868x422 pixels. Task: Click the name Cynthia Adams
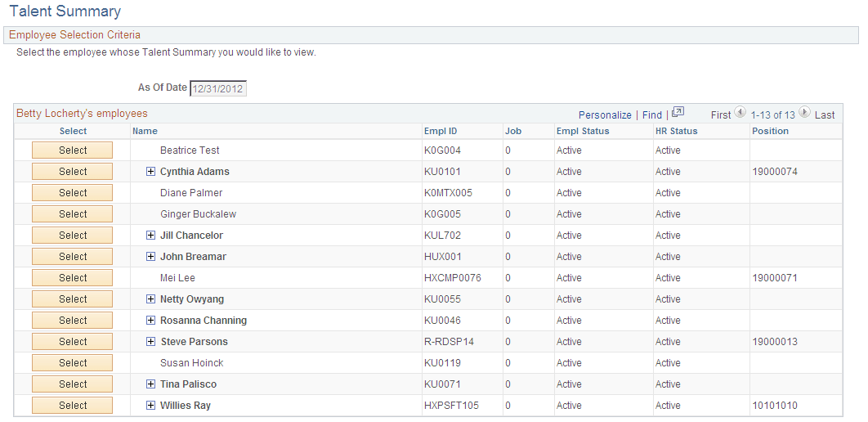195,172
